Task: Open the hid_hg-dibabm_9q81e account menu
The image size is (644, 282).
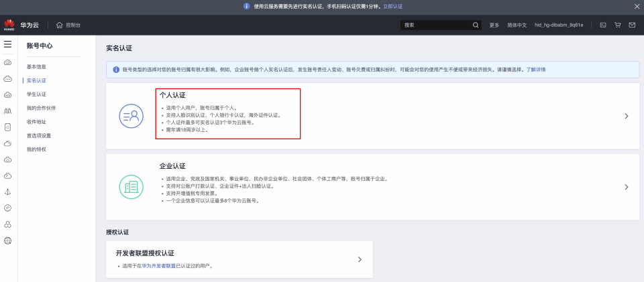Action: click(x=559, y=25)
